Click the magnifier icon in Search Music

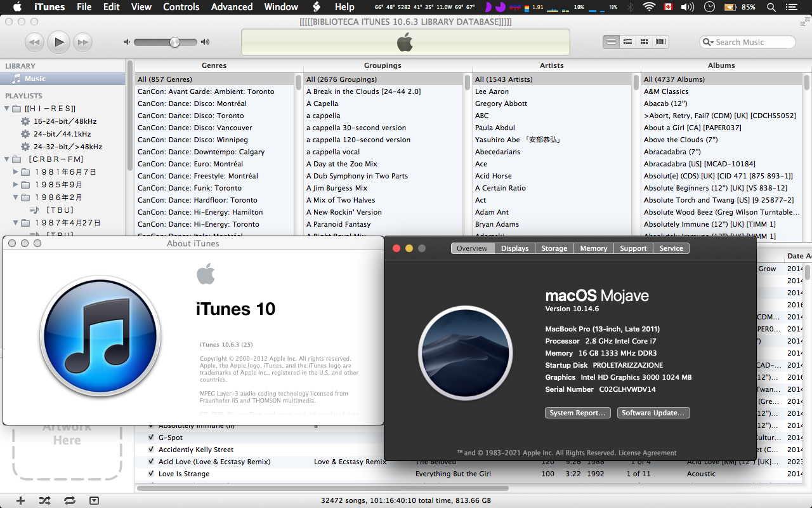click(x=709, y=42)
